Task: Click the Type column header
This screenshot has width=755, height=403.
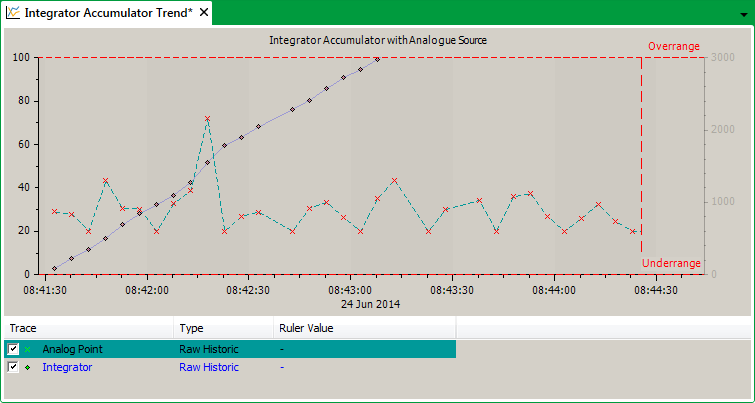Action: [x=190, y=328]
